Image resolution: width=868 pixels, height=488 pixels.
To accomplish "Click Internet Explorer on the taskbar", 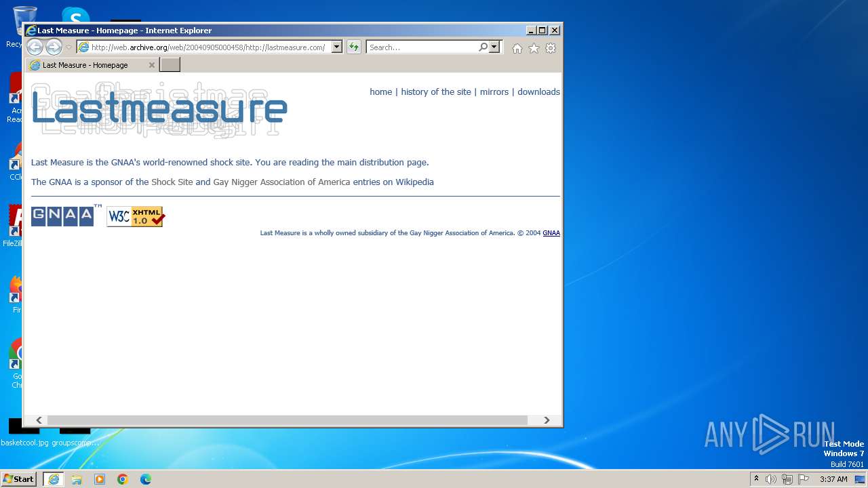I will (x=54, y=479).
